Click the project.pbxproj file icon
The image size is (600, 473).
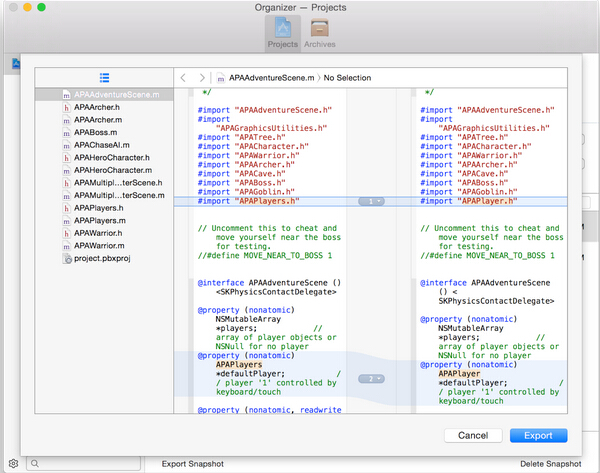coord(66,258)
